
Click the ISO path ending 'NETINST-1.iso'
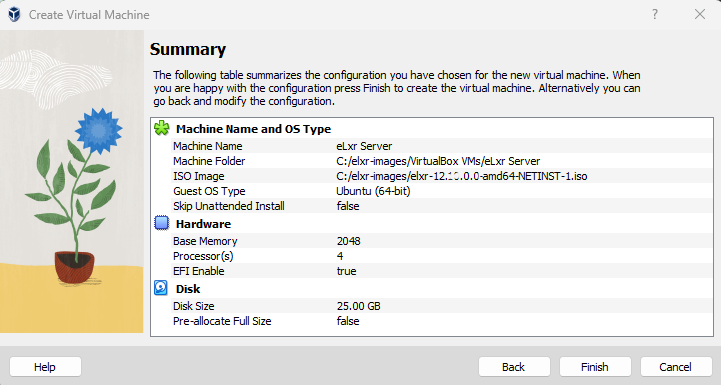pyautogui.click(x=462, y=176)
